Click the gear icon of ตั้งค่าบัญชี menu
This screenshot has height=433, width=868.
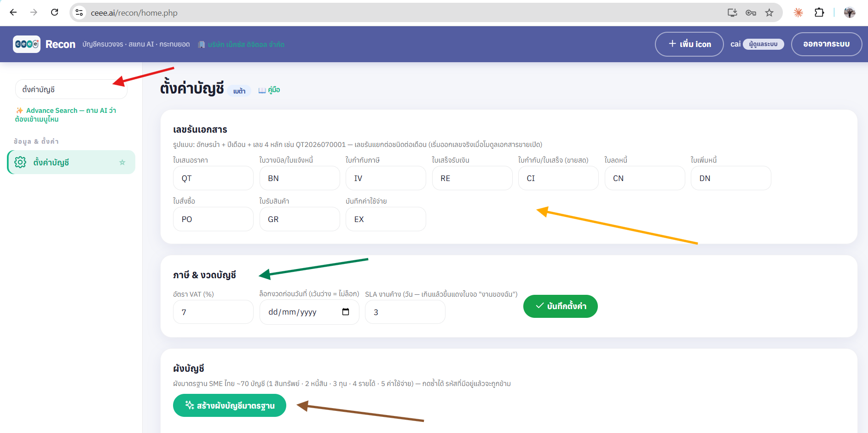click(20, 162)
